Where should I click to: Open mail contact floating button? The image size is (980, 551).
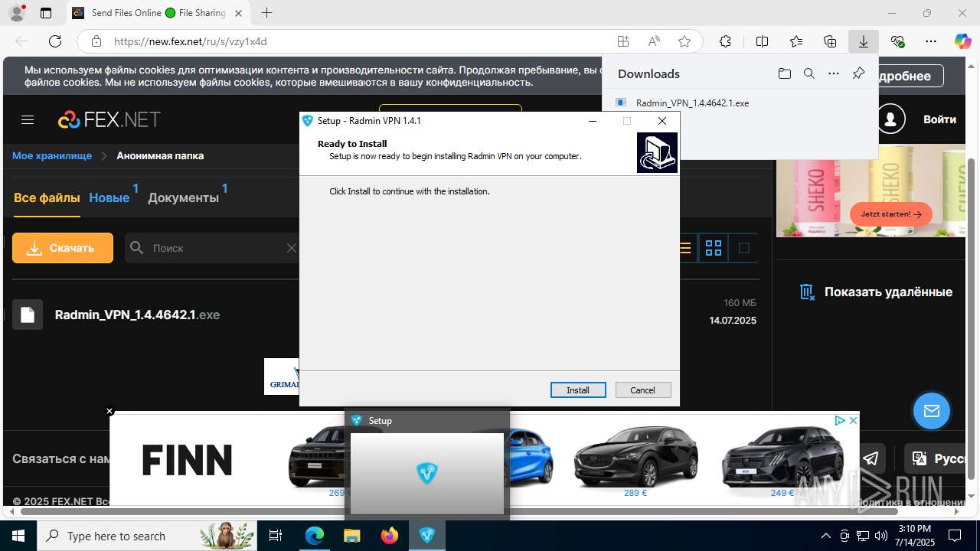pyautogui.click(x=932, y=411)
